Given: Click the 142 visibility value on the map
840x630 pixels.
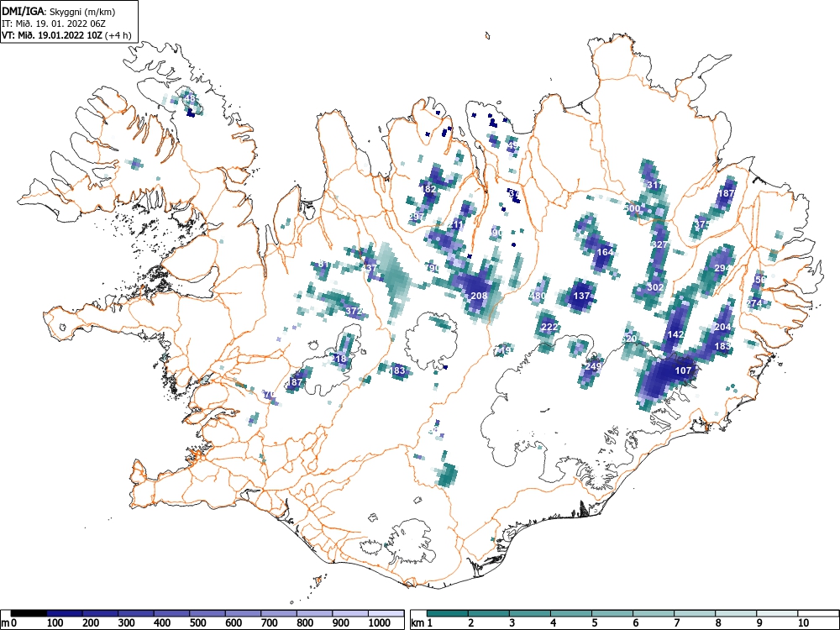Looking at the screenshot, I should tap(676, 334).
